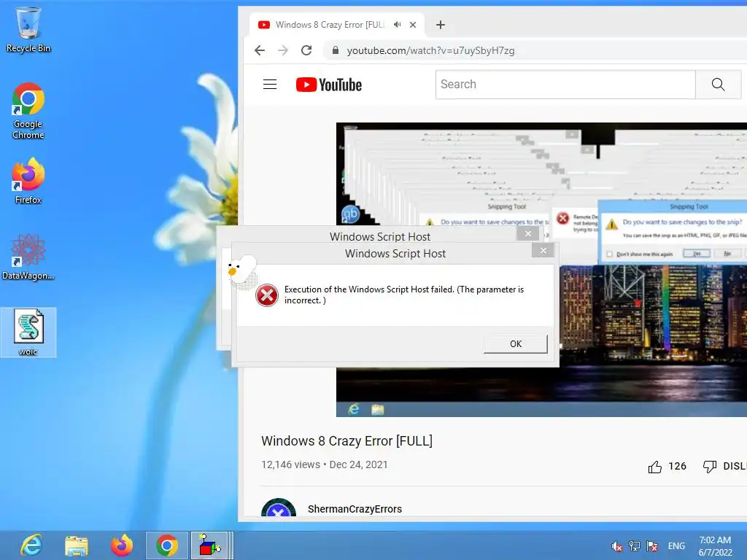Viewport: 747px width, 560px height.
Task: Close the Windows 8 Crazy Error tab
Action: (x=413, y=25)
